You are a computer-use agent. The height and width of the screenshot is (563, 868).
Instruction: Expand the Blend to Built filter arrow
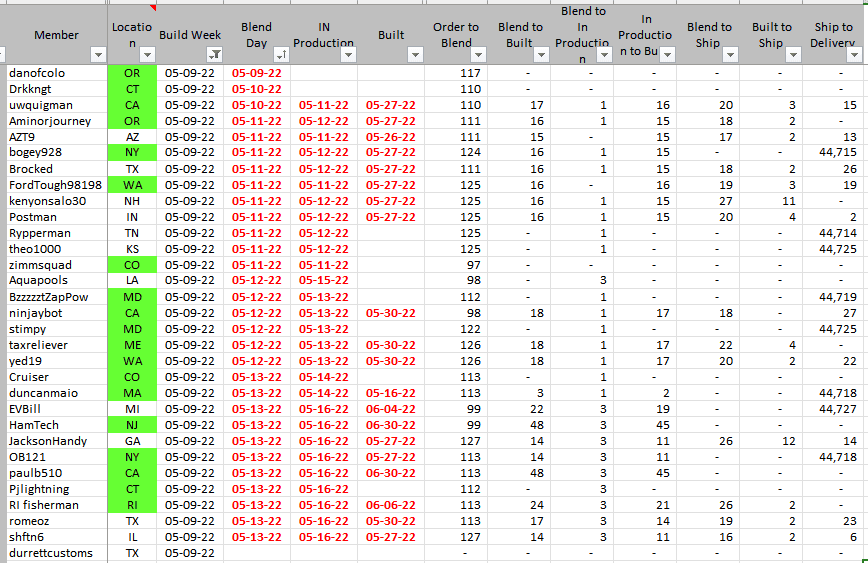click(x=542, y=55)
